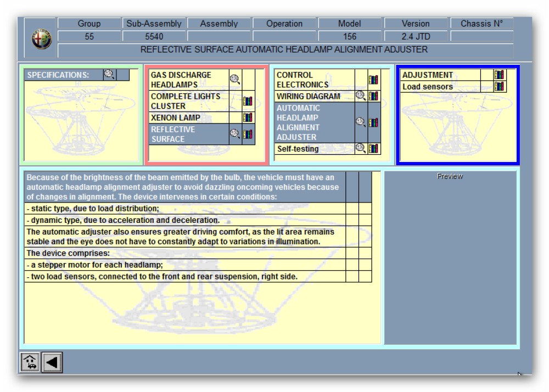
Task: Click the Preview panel area
Action: (450, 258)
